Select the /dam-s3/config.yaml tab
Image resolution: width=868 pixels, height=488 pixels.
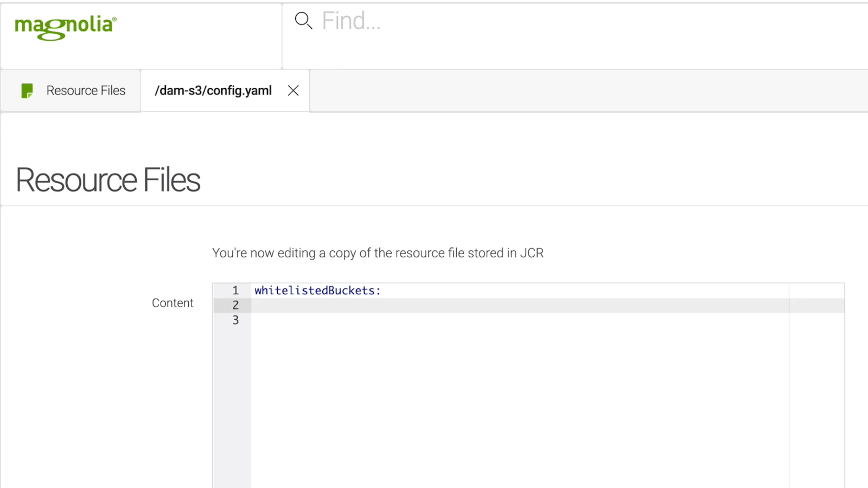pos(213,91)
